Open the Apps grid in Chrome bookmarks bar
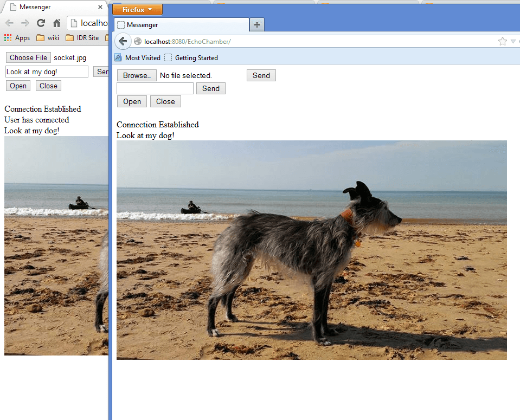The image size is (520, 420). click(17, 38)
